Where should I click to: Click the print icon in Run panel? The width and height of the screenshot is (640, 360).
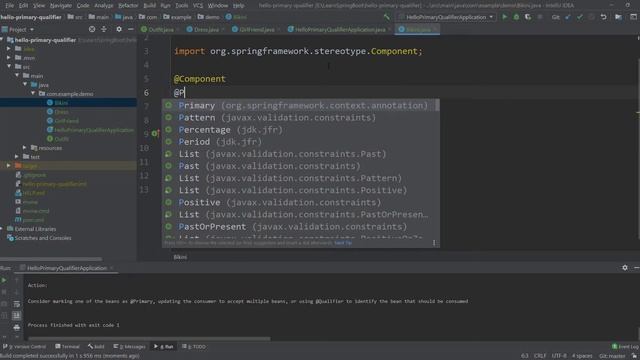click(x=16, y=327)
